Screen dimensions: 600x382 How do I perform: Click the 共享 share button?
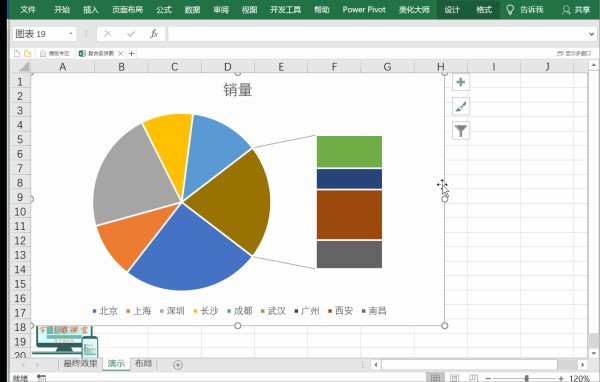point(576,10)
